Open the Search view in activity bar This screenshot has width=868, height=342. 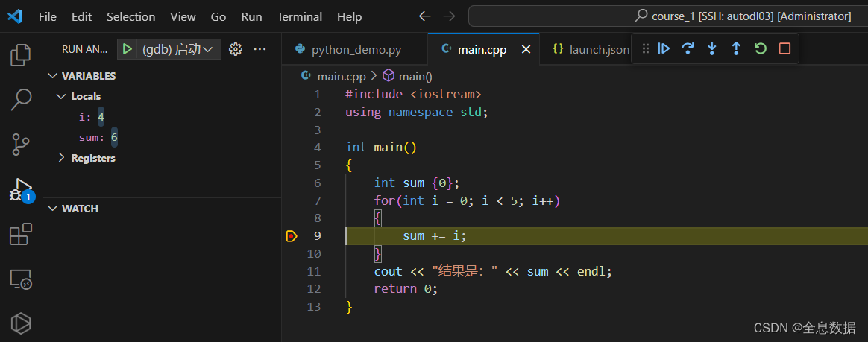pos(21,99)
